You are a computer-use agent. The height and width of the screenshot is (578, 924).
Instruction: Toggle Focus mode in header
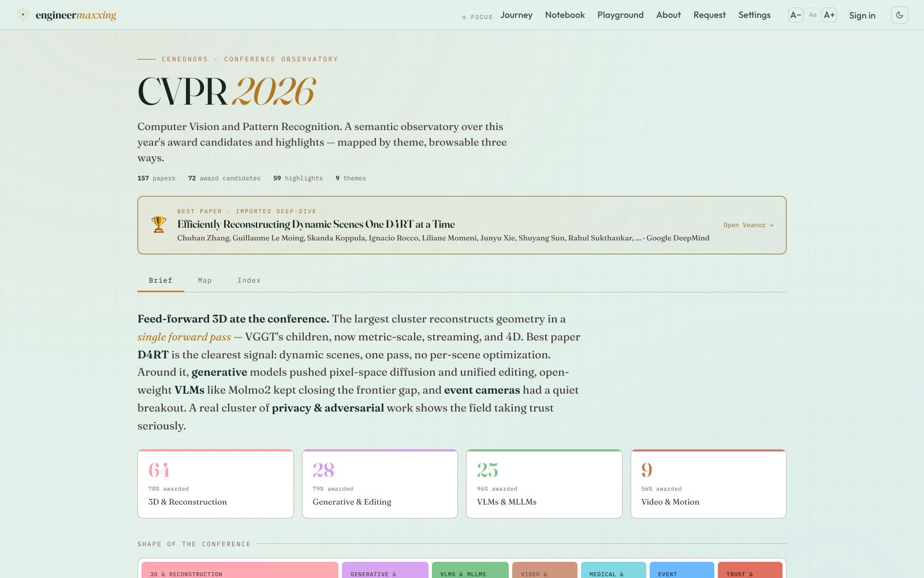pos(477,17)
